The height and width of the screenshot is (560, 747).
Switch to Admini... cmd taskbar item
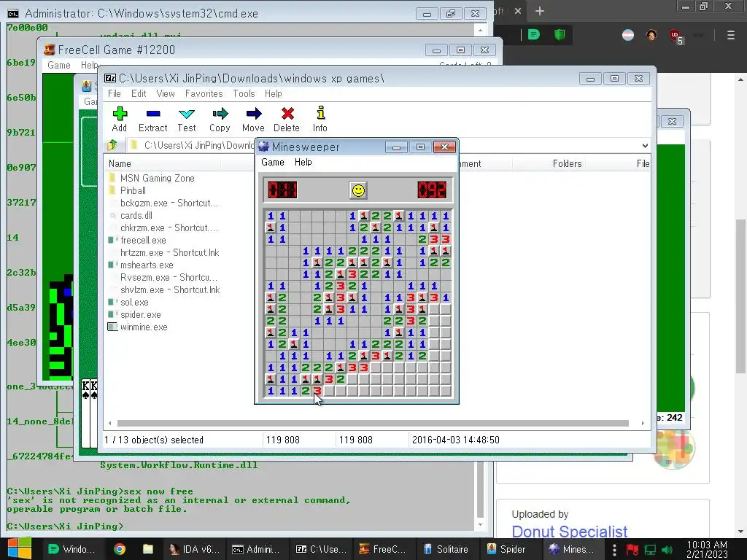coord(256,549)
